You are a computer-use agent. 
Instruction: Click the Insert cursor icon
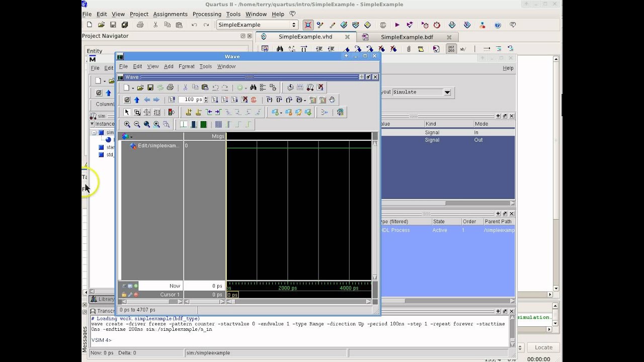coord(189,112)
